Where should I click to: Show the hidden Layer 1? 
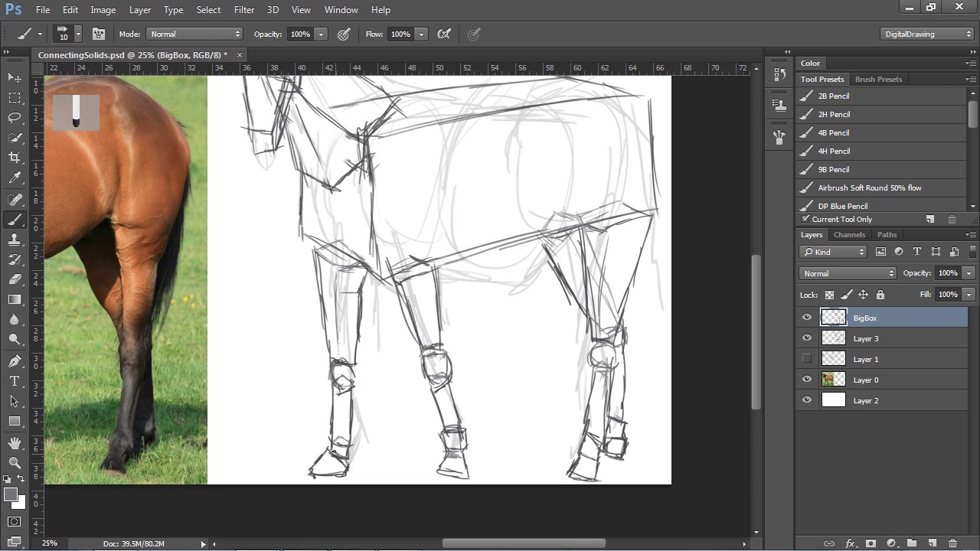[807, 359]
